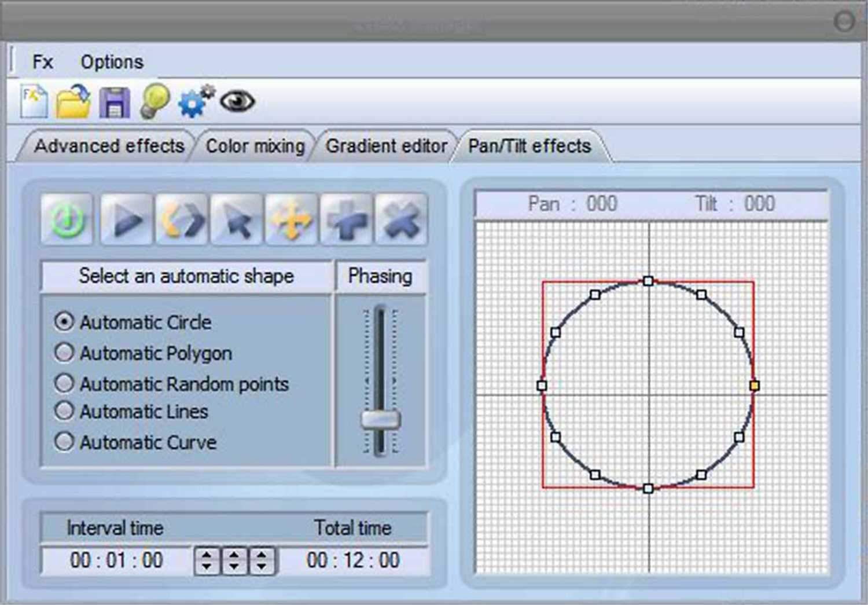Choose Automatic Curve shape
Screen dimensions: 868x605
click(65, 442)
